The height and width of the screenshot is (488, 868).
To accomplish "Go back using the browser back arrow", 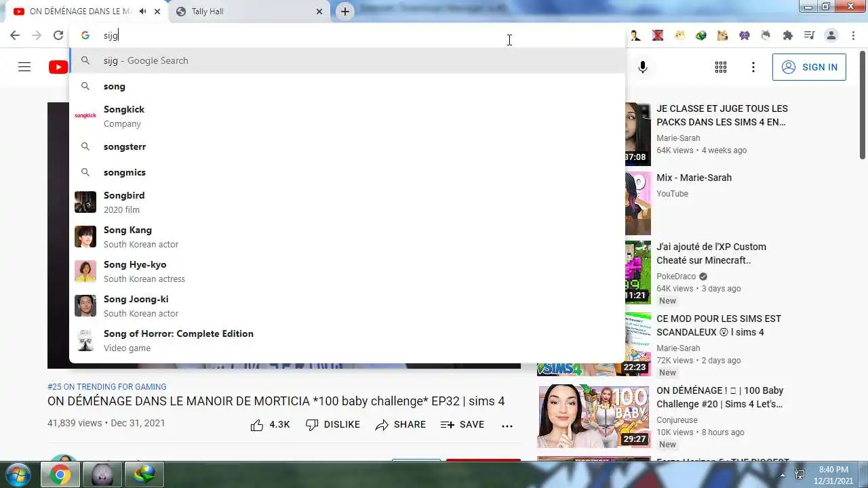I will coord(15,35).
